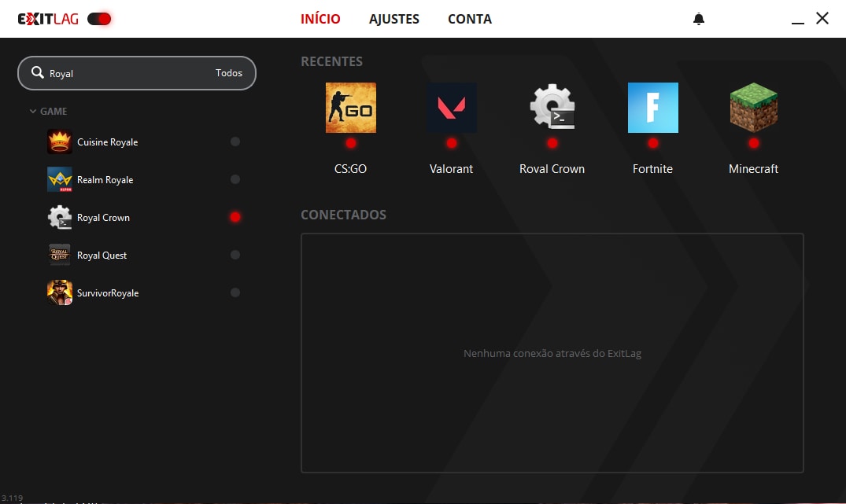Select the Valorant icon in Recentes
This screenshot has height=504, width=846.
451,108
